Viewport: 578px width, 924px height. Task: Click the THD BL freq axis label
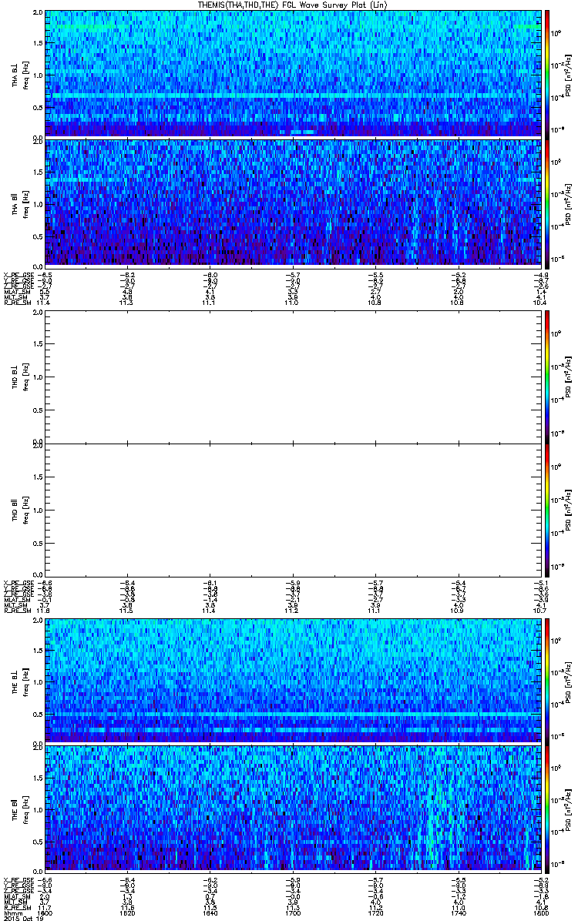[21, 377]
